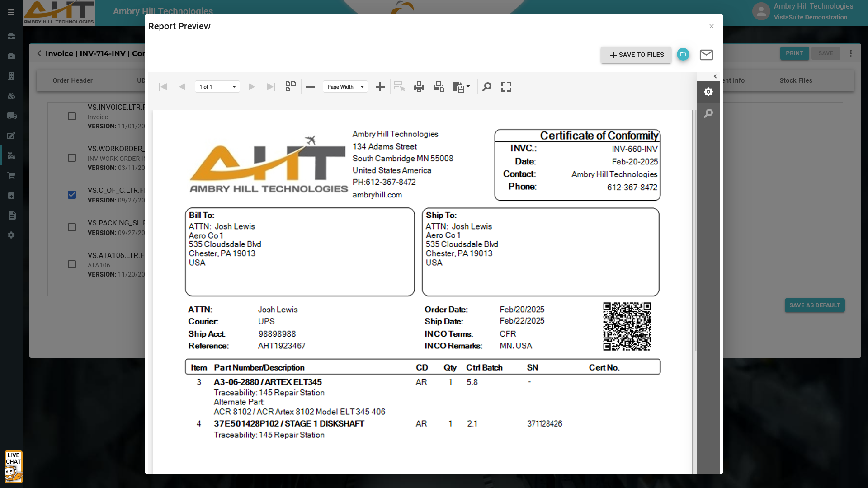The image size is (868, 488).
Task: Open the Stock Files tab
Action: click(796, 80)
